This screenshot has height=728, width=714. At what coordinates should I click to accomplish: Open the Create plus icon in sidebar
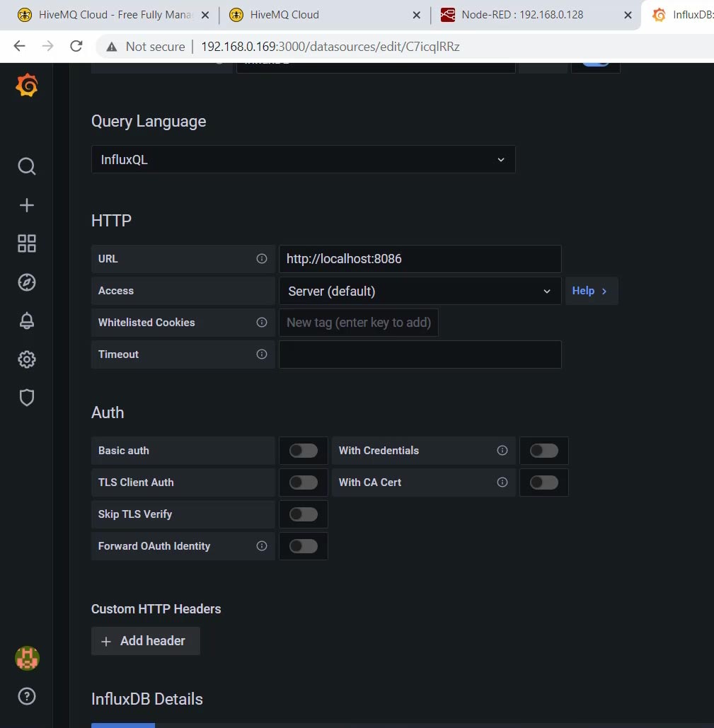pyautogui.click(x=27, y=205)
